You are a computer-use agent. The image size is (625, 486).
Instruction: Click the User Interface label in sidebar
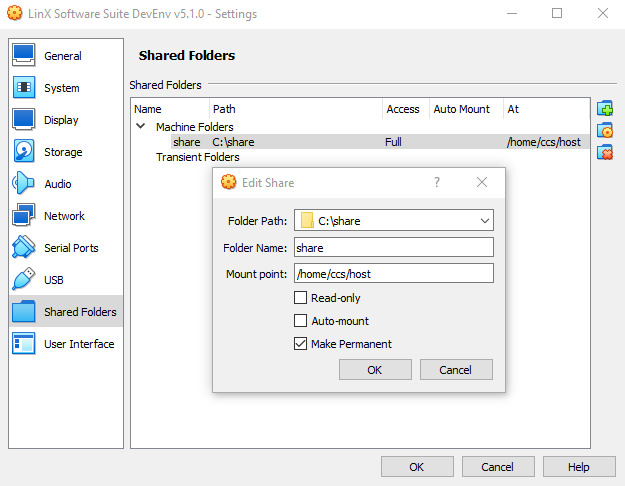[x=79, y=344]
